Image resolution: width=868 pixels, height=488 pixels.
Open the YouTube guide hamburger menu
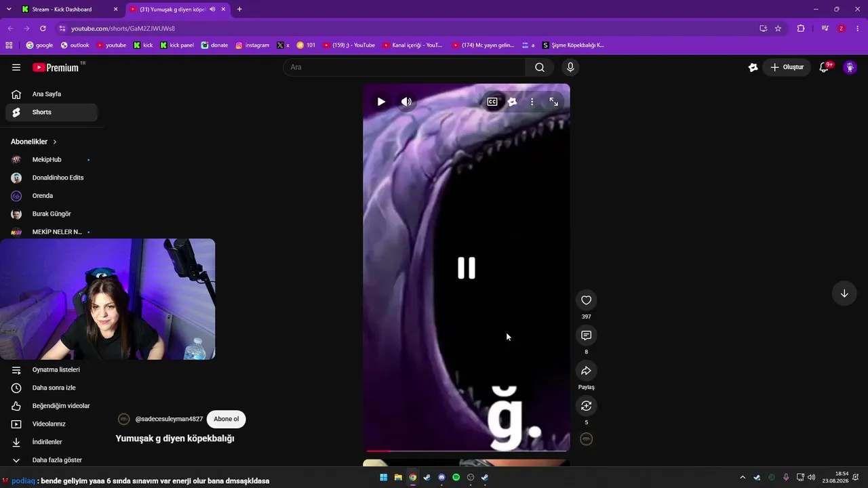[16, 67]
